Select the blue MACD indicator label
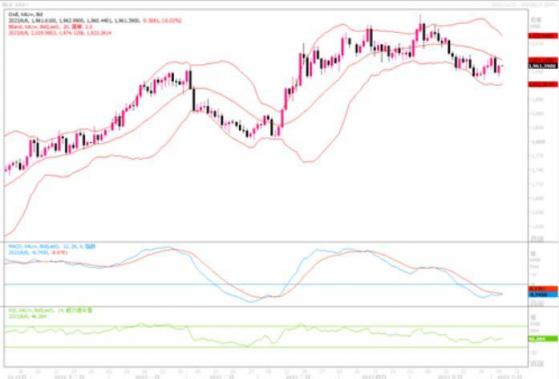The image size is (559, 379). tap(51, 246)
